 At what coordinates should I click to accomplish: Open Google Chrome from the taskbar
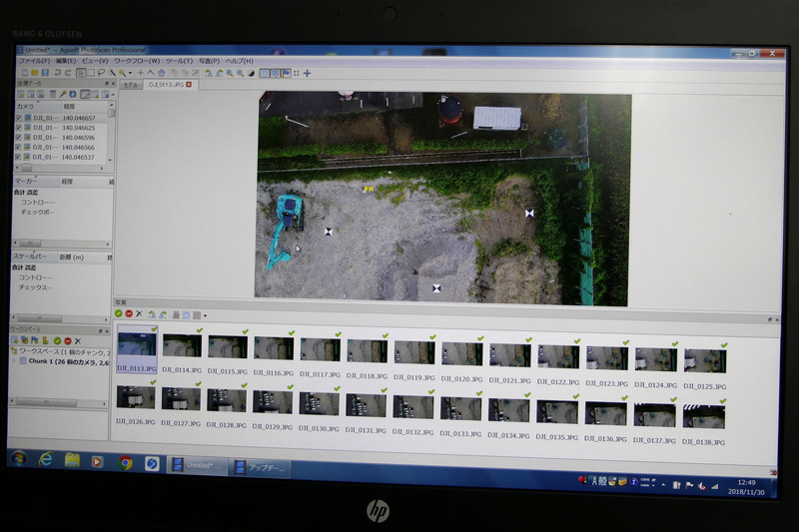(x=125, y=462)
